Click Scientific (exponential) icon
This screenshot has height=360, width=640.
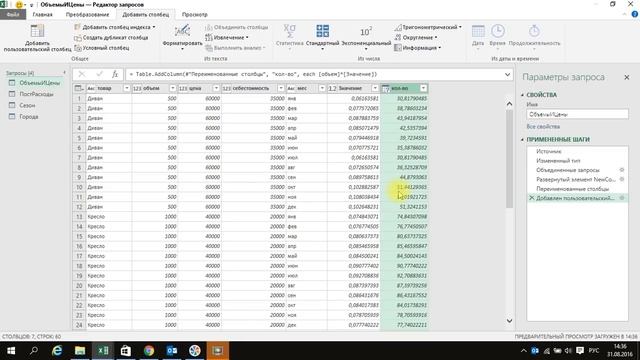[x=366, y=31]
